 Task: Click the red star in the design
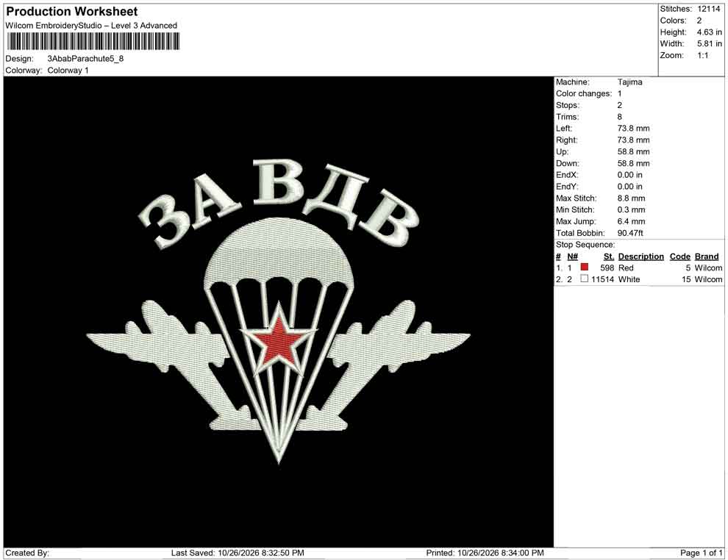[x=279, y=342]
